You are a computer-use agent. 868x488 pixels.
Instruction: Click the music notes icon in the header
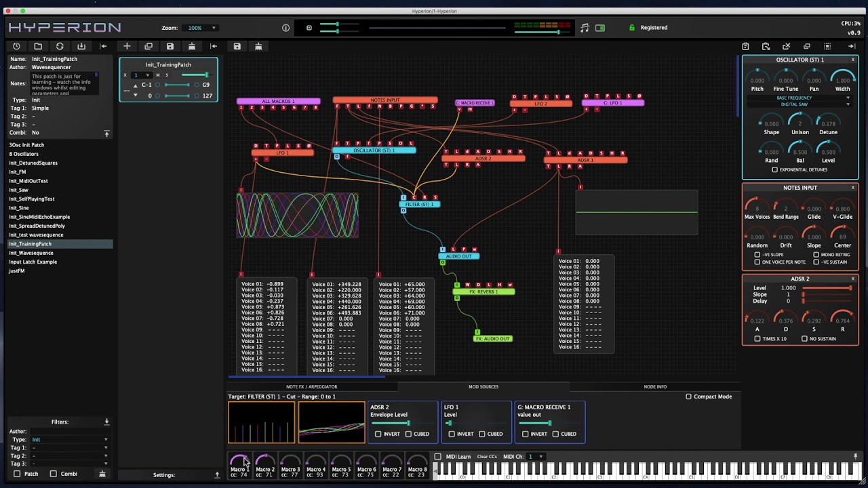[x=585, y=28]
